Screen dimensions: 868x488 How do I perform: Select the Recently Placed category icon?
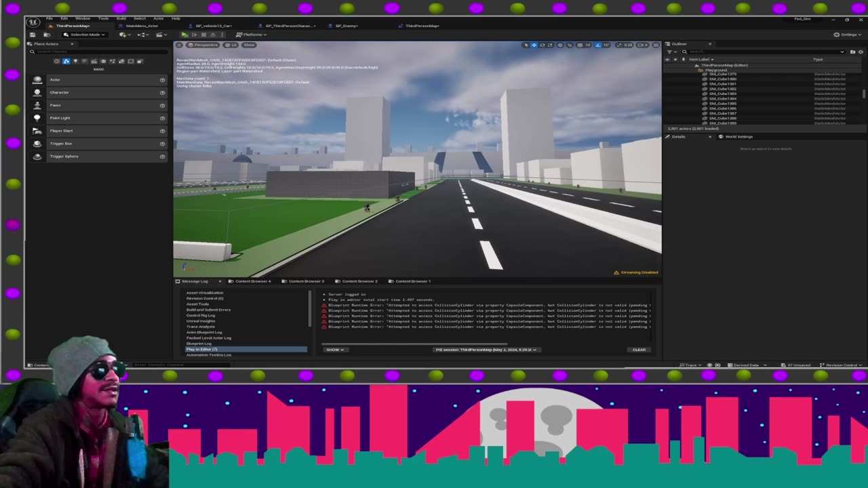pyautogui.click(x=57, y=61)
